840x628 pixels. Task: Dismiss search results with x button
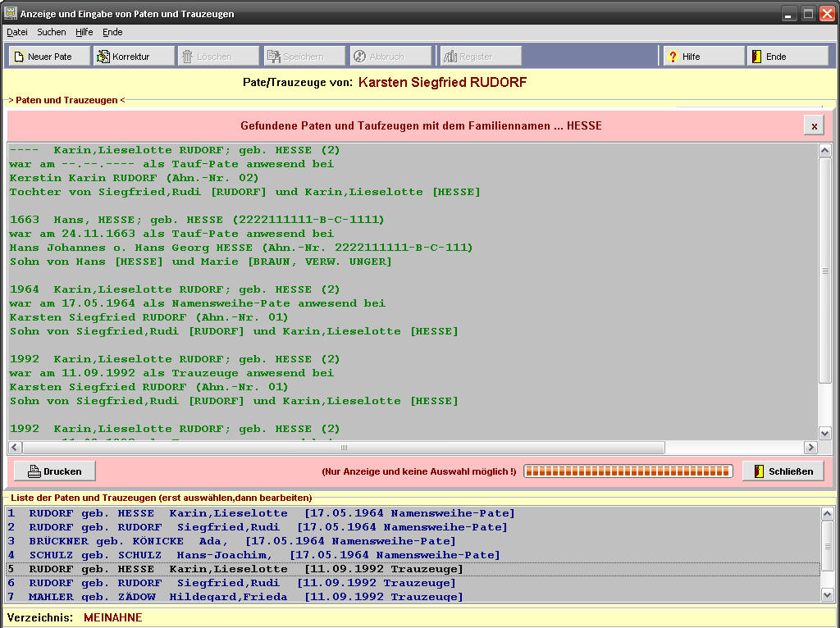[x=814, y=125]
